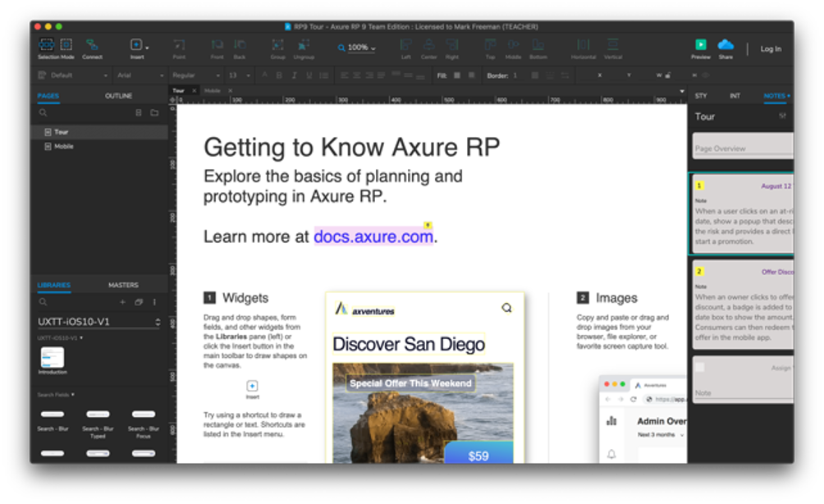Select the Mobile page in Pages tree

pyautogui.click(x=64, y=146)
